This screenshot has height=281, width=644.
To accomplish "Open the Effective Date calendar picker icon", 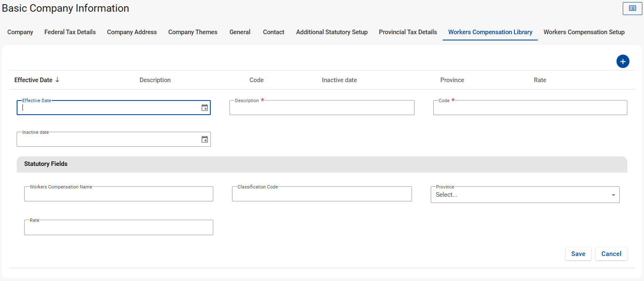I will coord(205,108).
